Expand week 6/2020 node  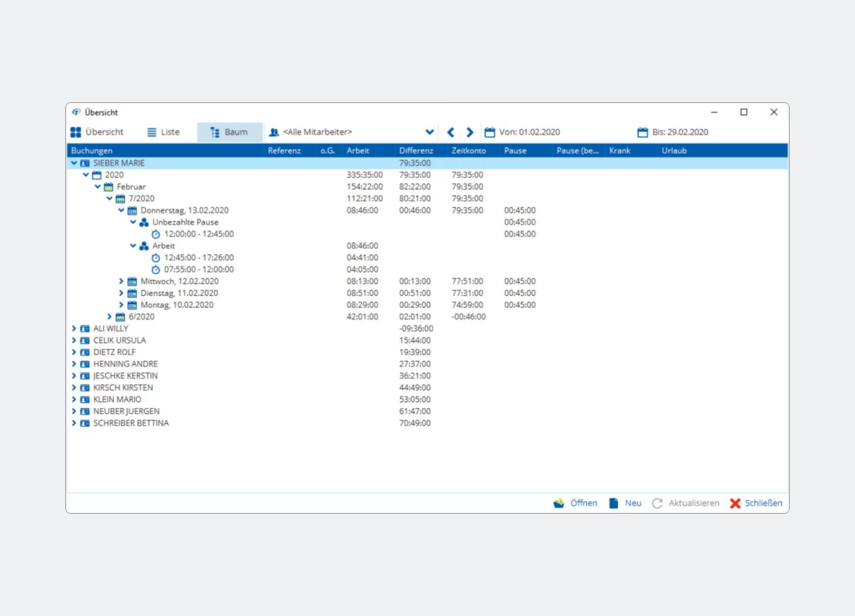109,317
